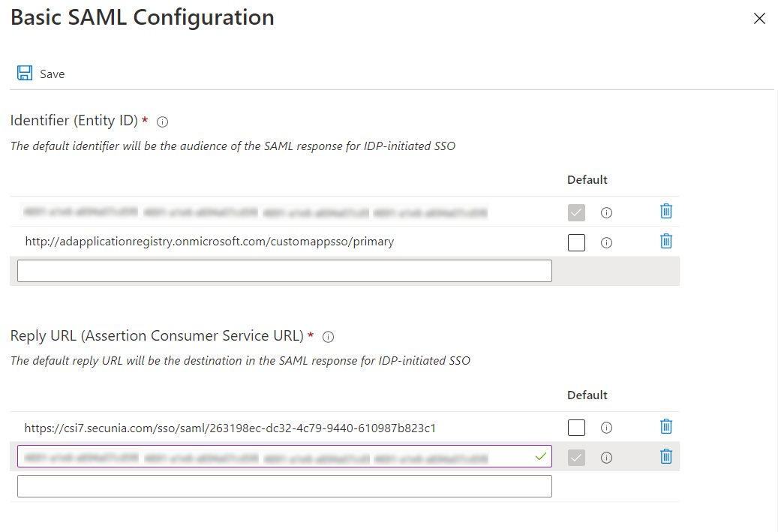Click info icon for csi7.secunia.com default checkbox
This screenshot has width=778, height=532.
pyautogui.click(x=607, y=428)
